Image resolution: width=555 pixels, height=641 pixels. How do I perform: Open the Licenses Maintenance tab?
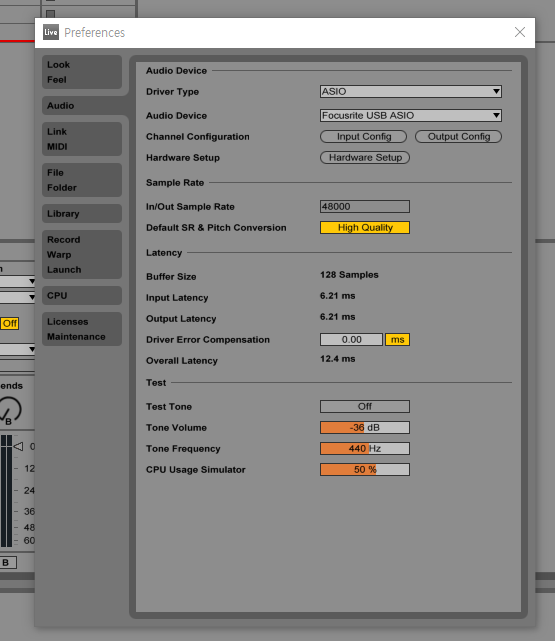point(82,329)
